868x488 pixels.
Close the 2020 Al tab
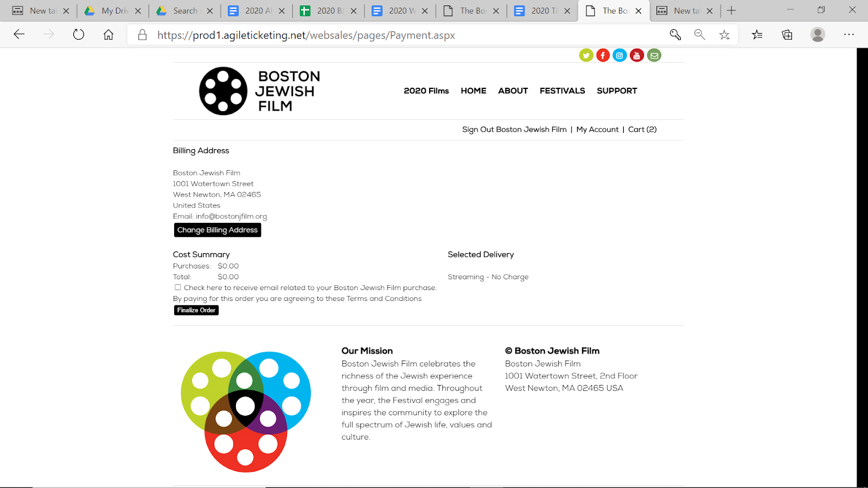pyautogui.click(x=282, y=11)
